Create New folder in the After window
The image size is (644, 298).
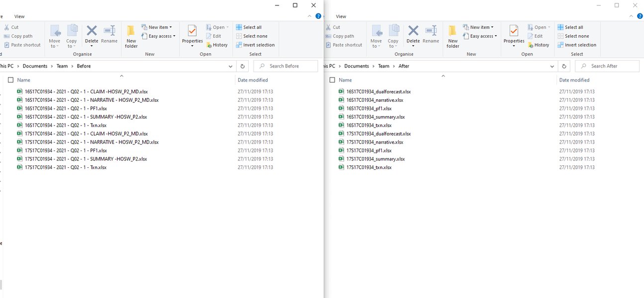coord(453,36)
